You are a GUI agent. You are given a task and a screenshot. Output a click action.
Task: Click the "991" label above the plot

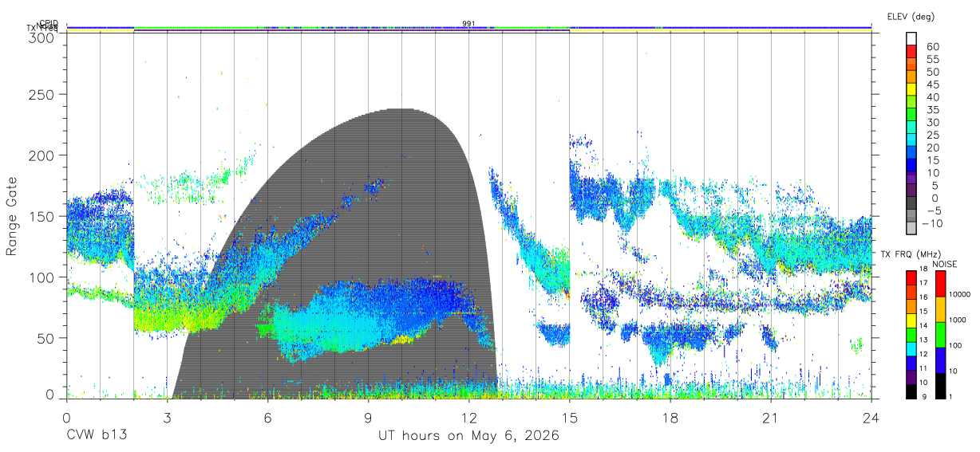click(x=469, y=24)
